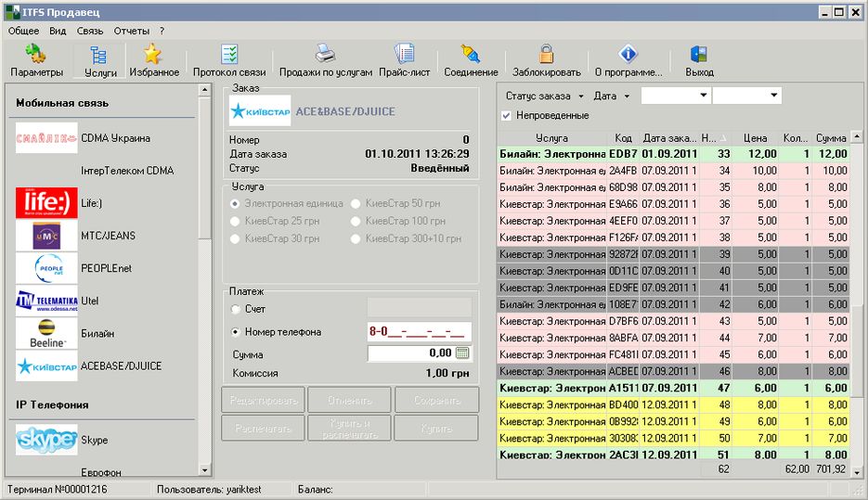
Task: Open calculator icon in Сумма field
Action: tap(463, 353)
